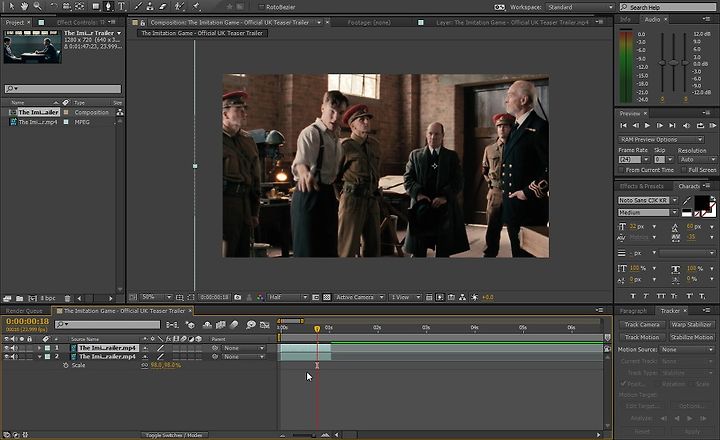
Task: Click the Play button in Preview panel
Action: pyautogui.click(x=647, y=125)
